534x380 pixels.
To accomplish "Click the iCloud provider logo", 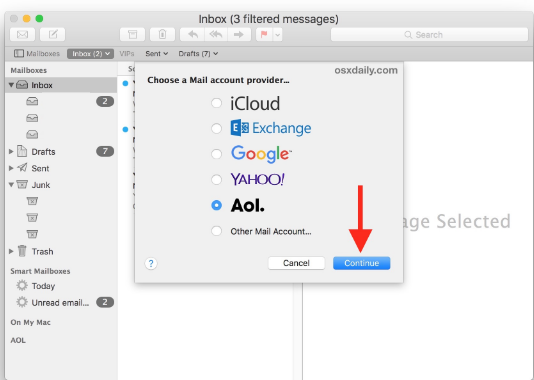I will 255,104.
